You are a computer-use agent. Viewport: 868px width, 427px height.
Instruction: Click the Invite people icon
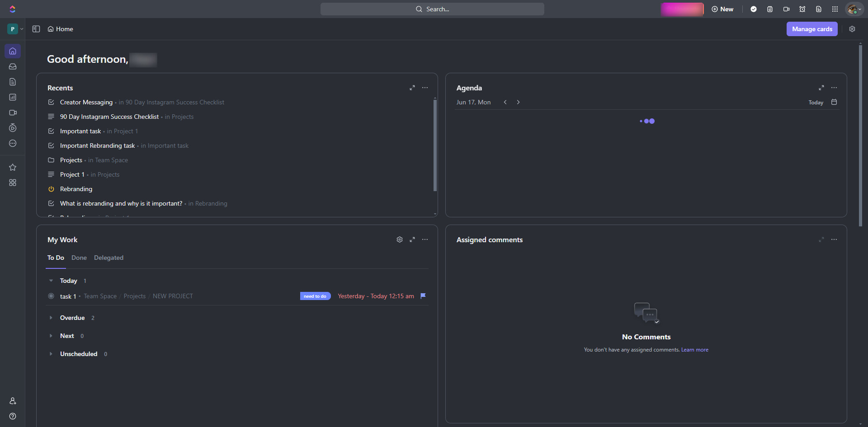point(13,401)
